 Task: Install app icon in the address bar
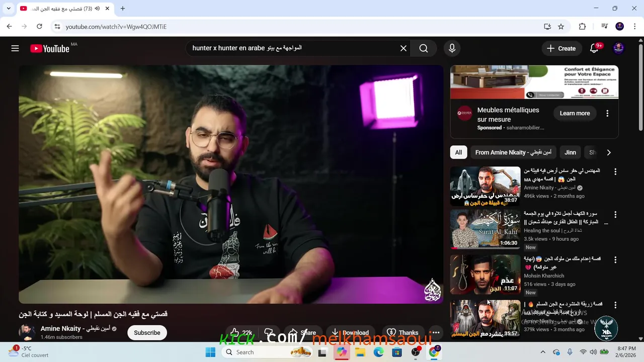click(x=547, y=26)
